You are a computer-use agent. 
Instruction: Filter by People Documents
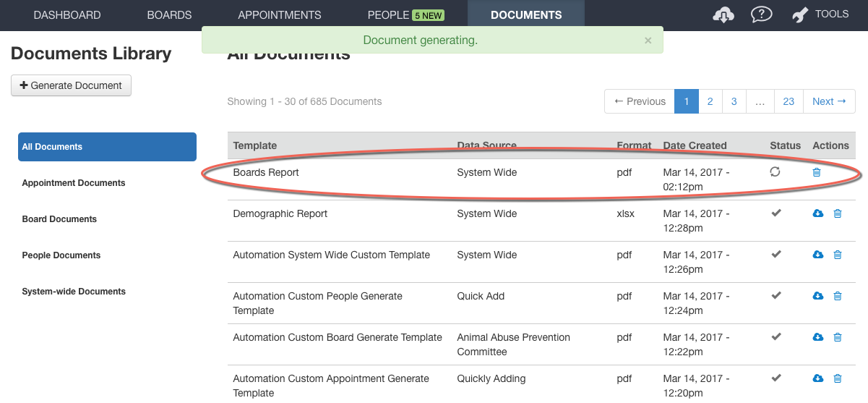click(x=61, y=255)
